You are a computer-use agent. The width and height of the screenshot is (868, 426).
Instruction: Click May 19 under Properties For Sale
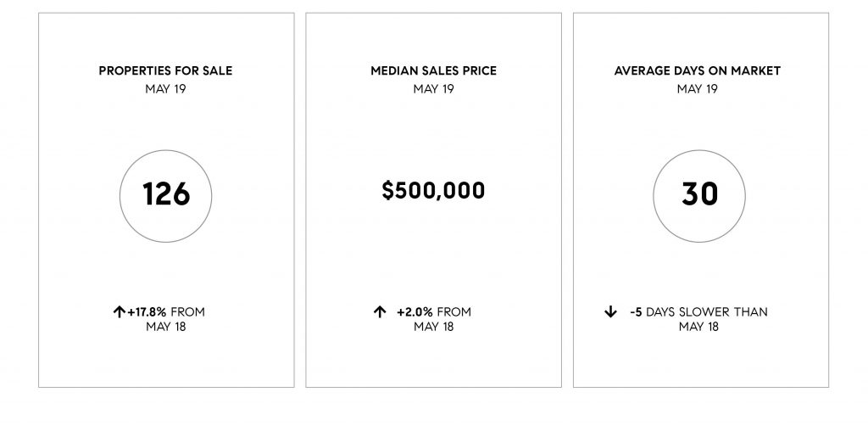tap(165, 88)
